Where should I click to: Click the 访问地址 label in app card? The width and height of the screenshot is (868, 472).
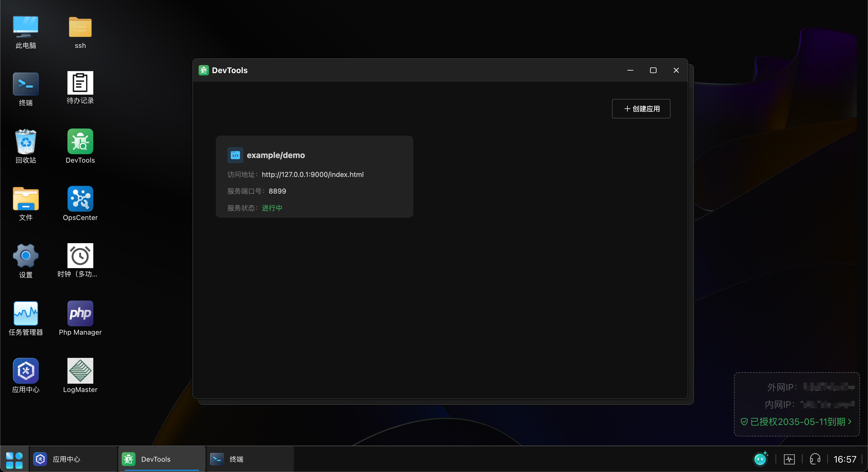point(243,174)
